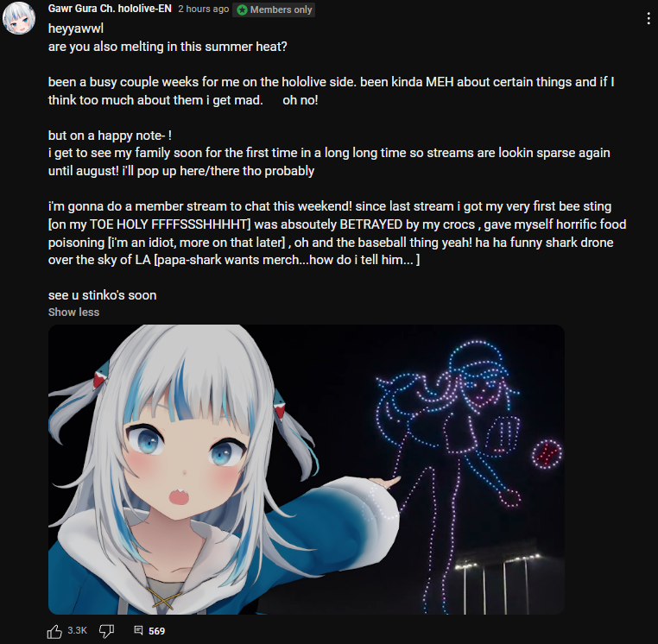Open the attached post image
The width and height of the screenshot is (658, 644).
point(307,470)
